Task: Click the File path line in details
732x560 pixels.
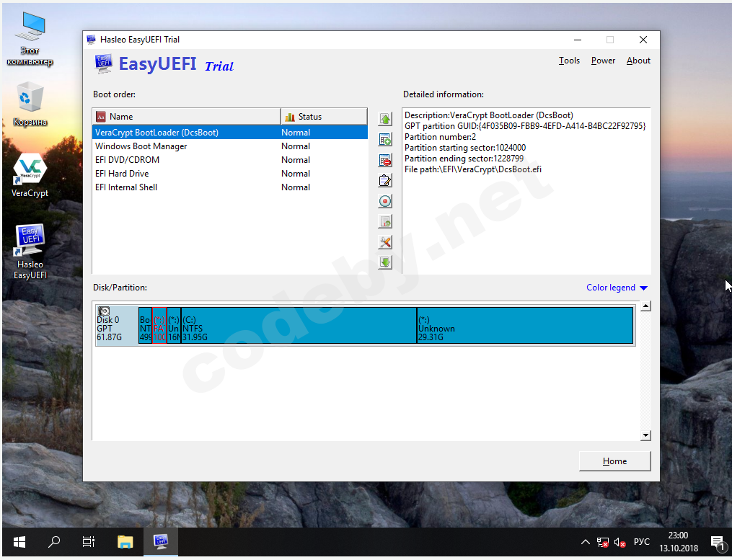Action: coord(473,169)
